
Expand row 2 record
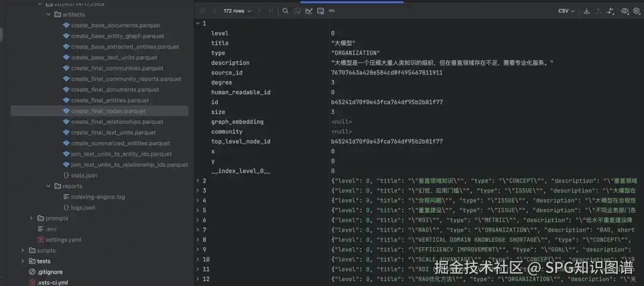pos(198,181)
